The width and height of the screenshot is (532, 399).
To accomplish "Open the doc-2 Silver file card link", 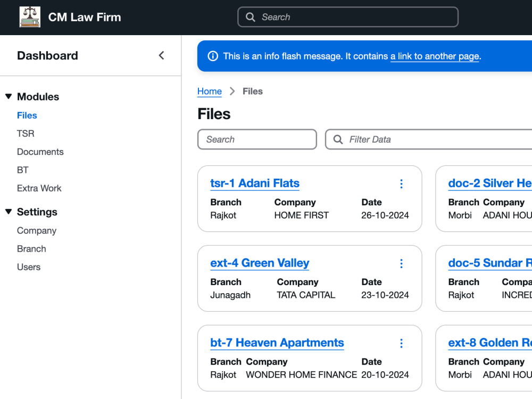I will (490, 183).
